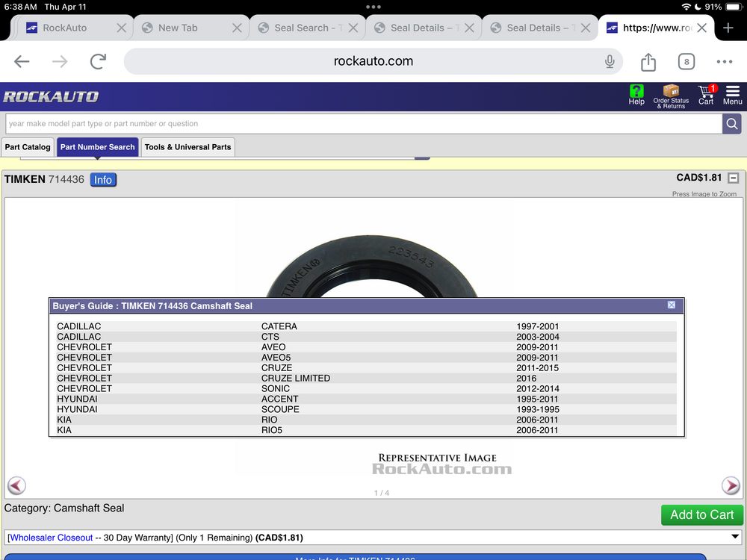Show the tab overview showing 8 tabs

pyautogui.click(x=686, y=61)
